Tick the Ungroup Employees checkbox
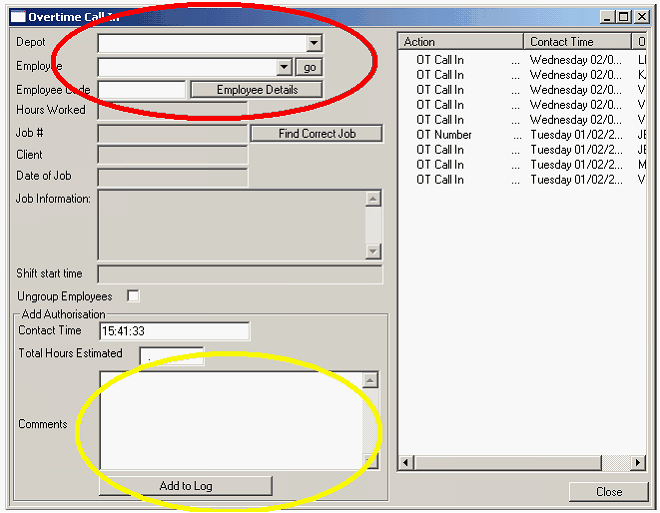 click(133, 296)
